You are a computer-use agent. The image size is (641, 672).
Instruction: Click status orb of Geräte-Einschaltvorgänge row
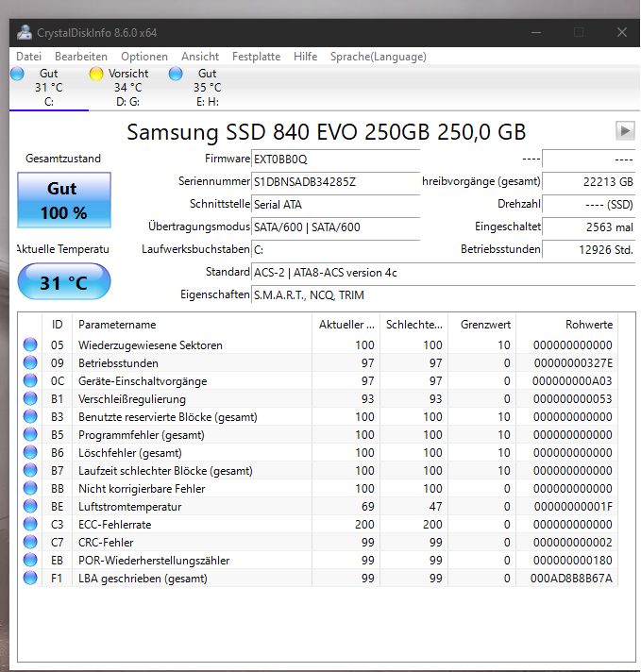(x=30, y=380)
